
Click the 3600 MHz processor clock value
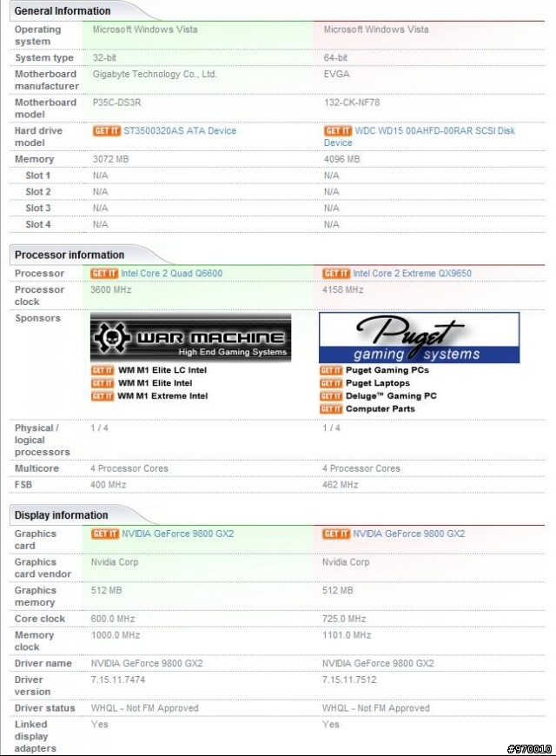(x=111, y=289)
